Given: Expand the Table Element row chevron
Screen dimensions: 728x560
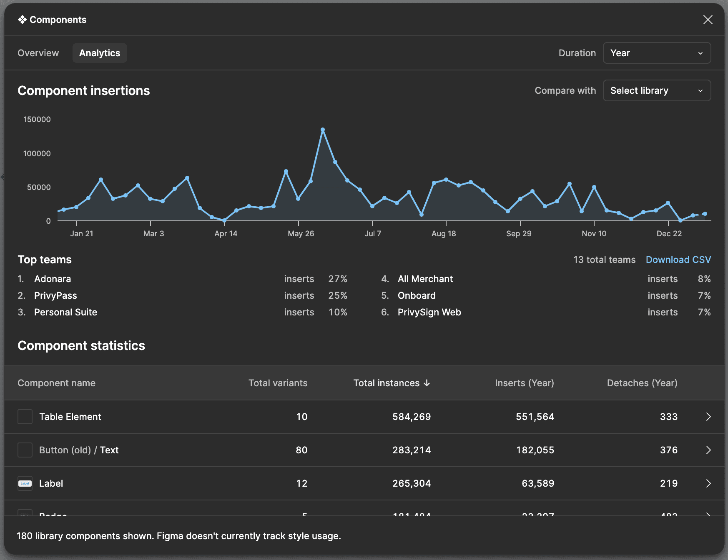Looking at the screenshot, I should 708,417.
